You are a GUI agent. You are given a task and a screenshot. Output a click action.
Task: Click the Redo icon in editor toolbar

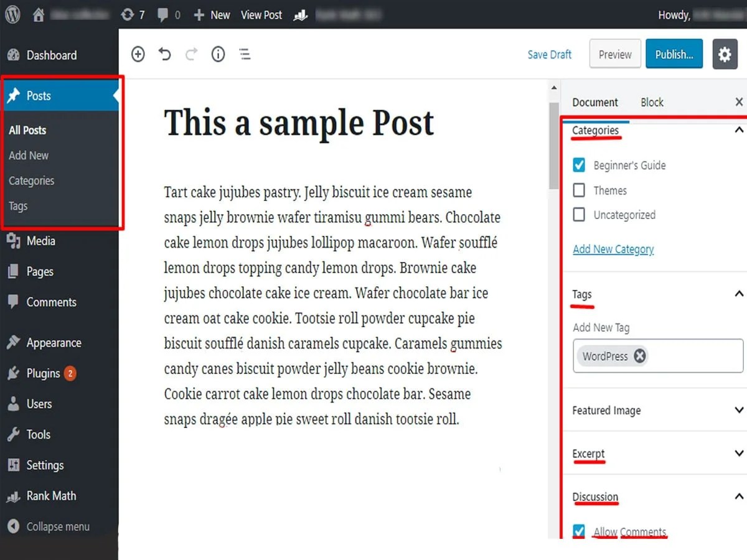191,54
